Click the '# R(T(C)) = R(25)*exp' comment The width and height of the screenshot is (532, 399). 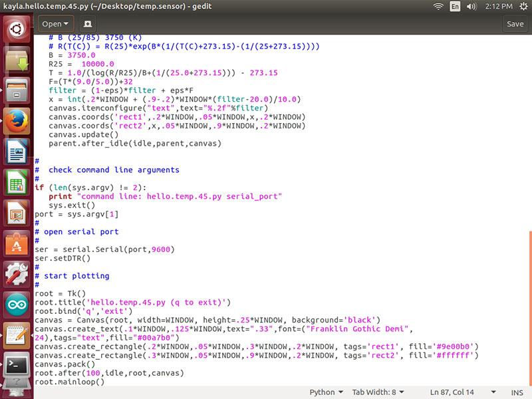[x=184, y=46]
